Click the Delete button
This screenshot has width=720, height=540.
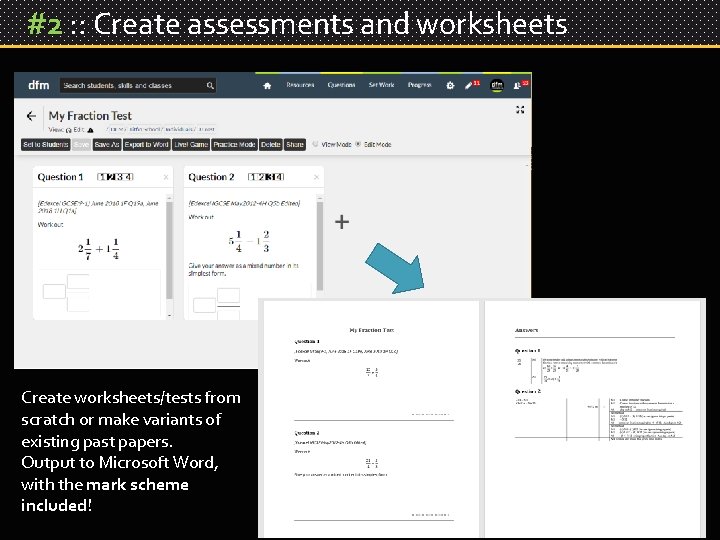[x=270, y=145]
